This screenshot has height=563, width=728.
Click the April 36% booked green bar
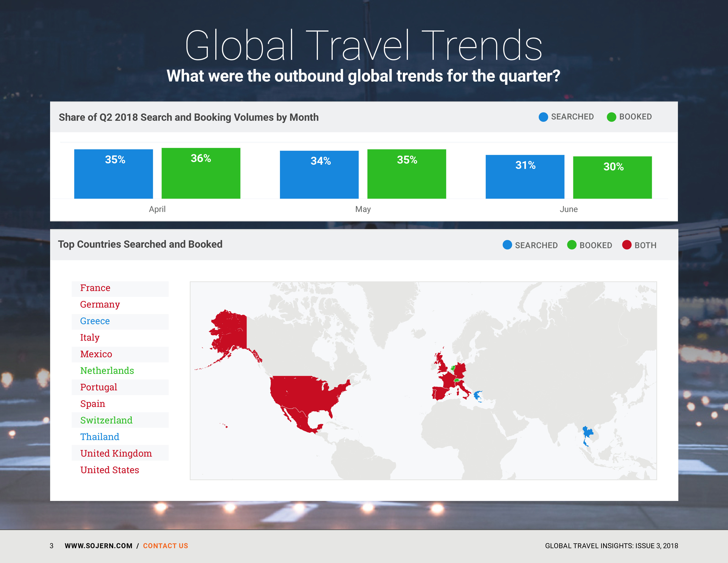click(201, 174)
